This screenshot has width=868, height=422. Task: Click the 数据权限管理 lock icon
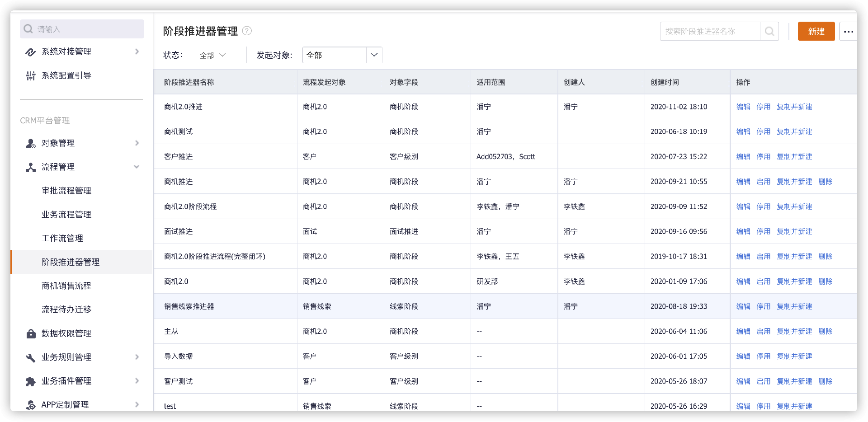31,333
